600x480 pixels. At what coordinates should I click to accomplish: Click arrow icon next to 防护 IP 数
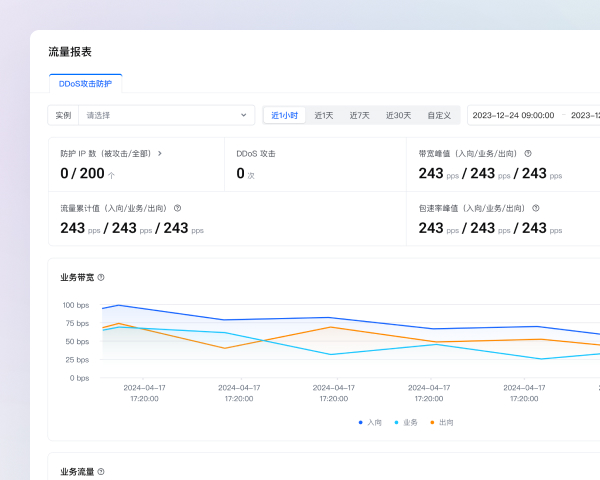tap(160, 154)
